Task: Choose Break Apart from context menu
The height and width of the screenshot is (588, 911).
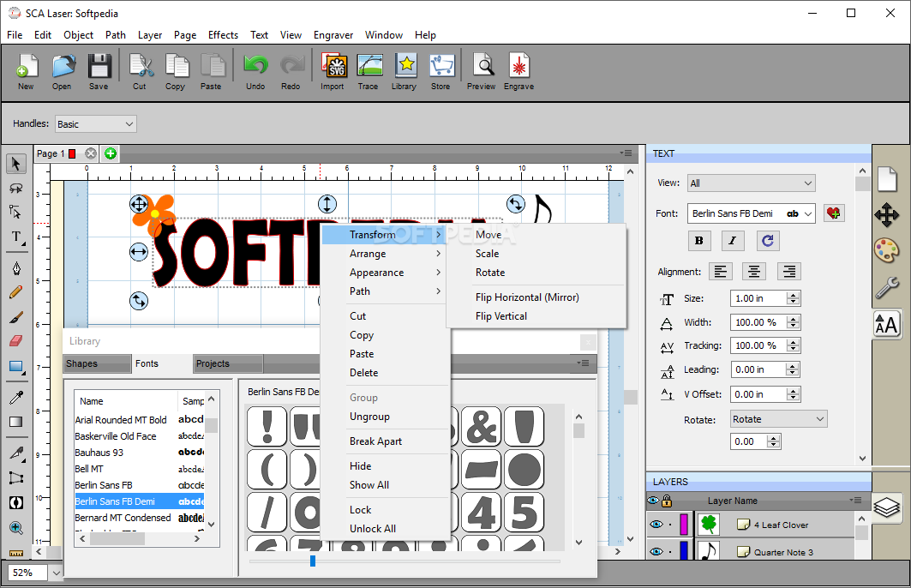Action: [x=376, y=441]
